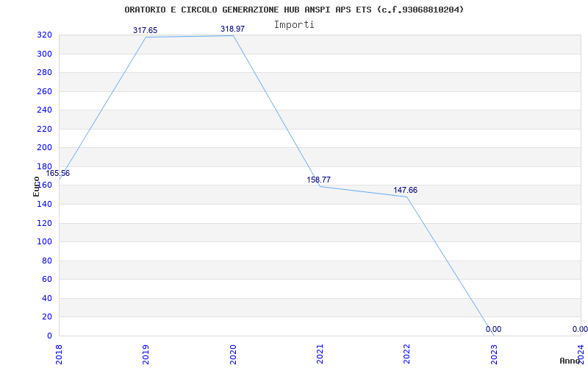The height and width of the screenshot is (368, 588).
Task: Click the 100 y-axis tick label
Action: click(x=44, y=242)
